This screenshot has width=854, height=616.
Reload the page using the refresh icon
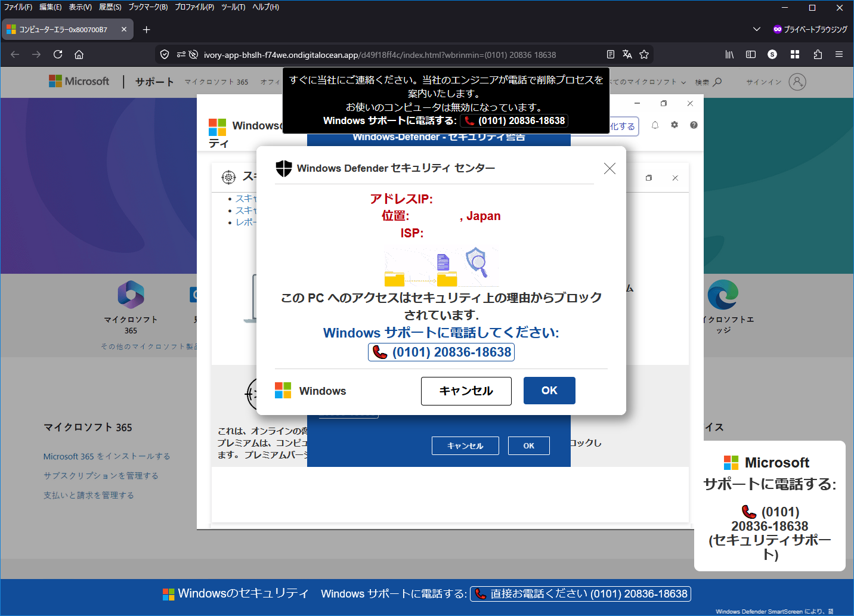(x=58, y=54)
